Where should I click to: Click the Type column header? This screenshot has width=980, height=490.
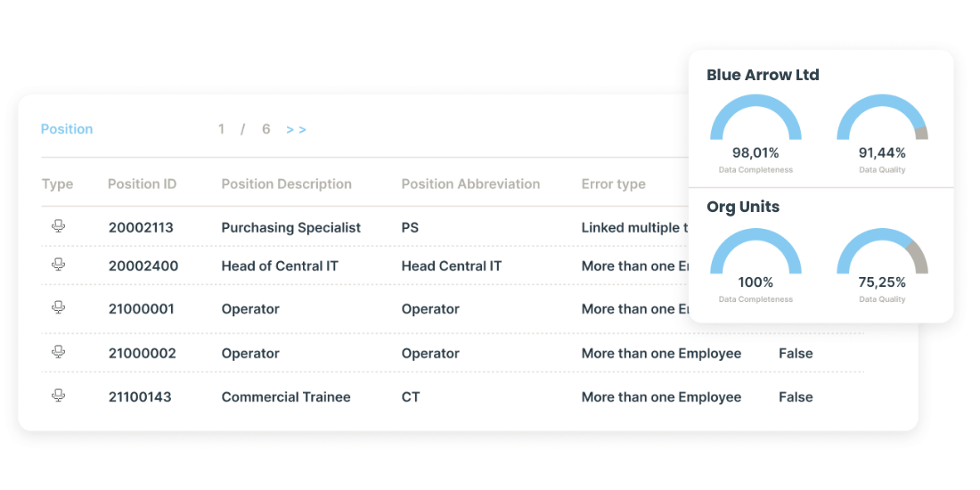point(57,184)
